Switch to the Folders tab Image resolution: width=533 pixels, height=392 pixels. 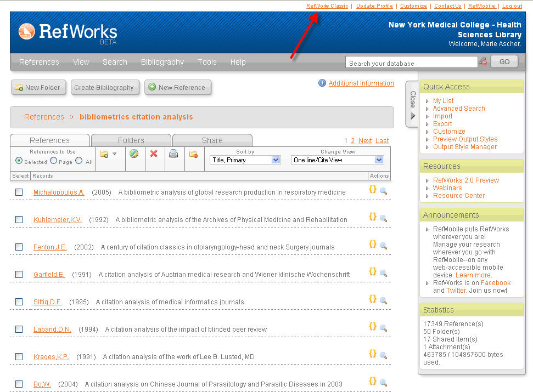[x=131, y=140]
